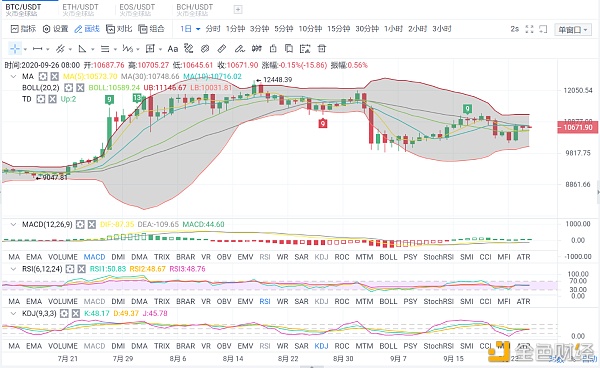Image resolution: width=600 pixels, height=368 pixels.
Task: Select the crosshair cursor tool
Action: point(15,49)
